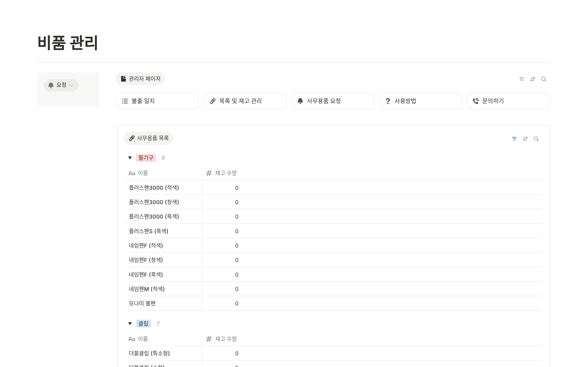
Task: Select the 사무용품 목록 view tab
Action: (149, 138)
